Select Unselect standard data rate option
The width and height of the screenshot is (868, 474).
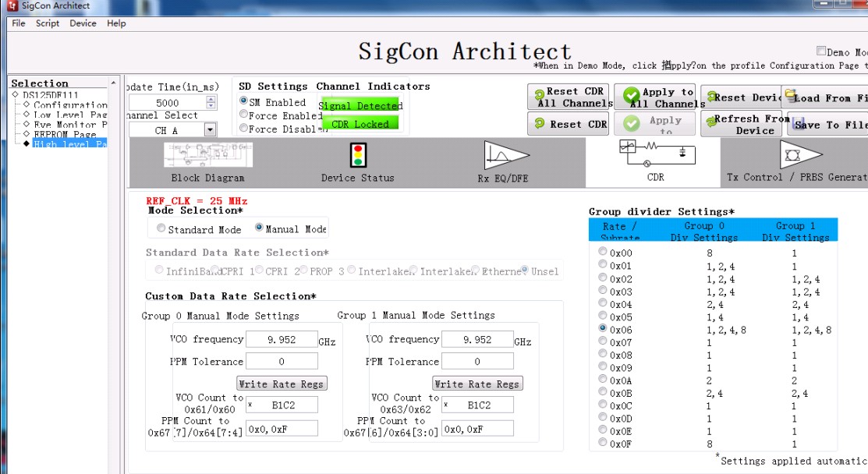coord(524,270)
